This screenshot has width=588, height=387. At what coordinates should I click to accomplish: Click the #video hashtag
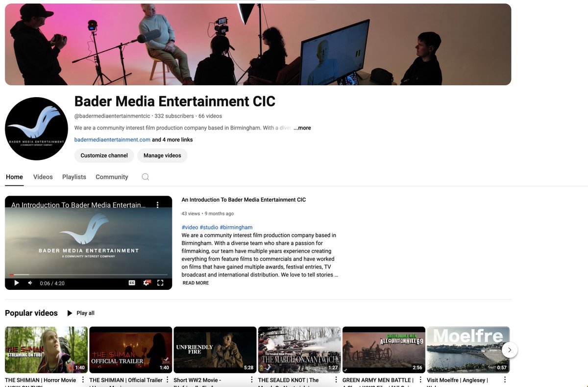tap(190, 228)
